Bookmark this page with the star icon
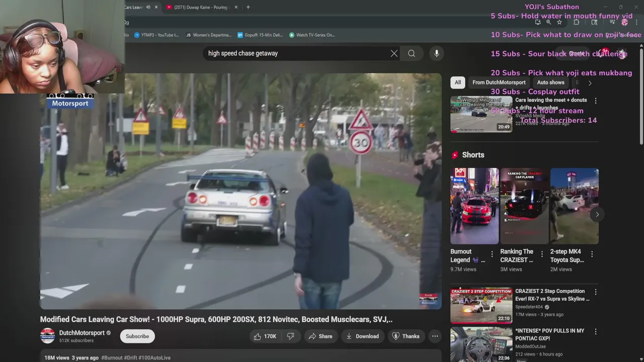The image size is (644, 362). click(559, 22)
